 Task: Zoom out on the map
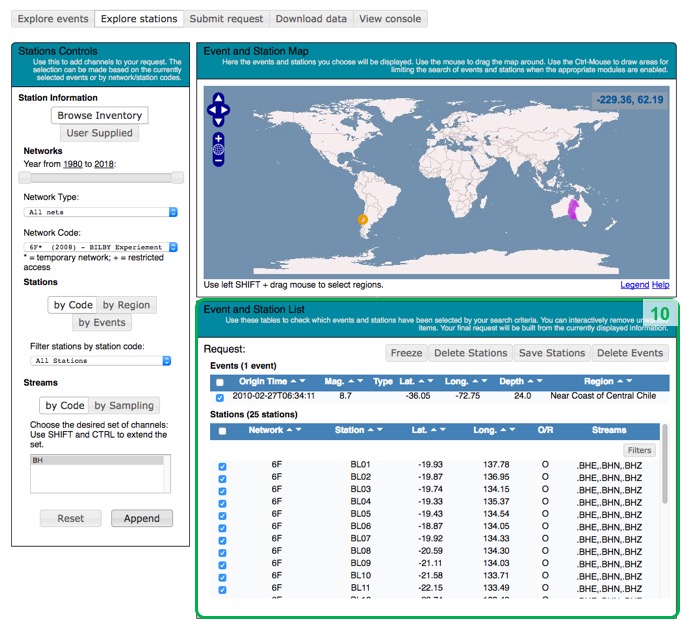click(x=219, y=160)
